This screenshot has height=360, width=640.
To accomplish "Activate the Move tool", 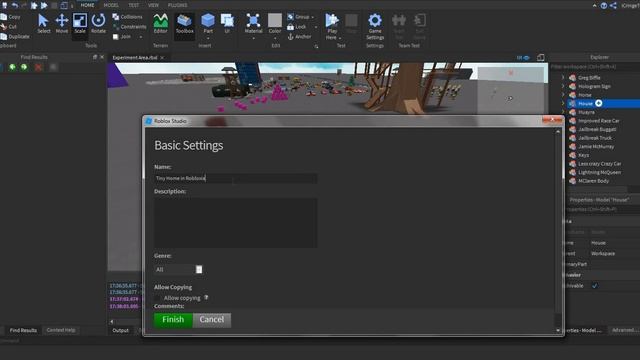I will tap(62, 24).
